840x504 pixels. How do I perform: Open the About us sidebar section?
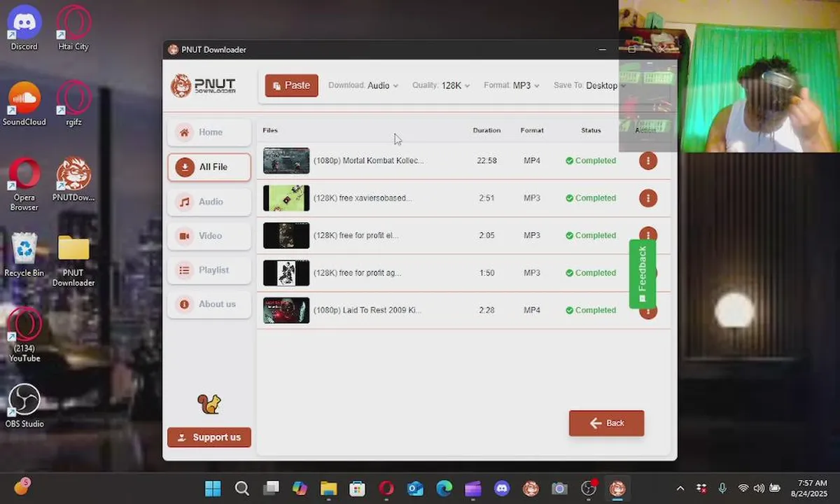209,304
